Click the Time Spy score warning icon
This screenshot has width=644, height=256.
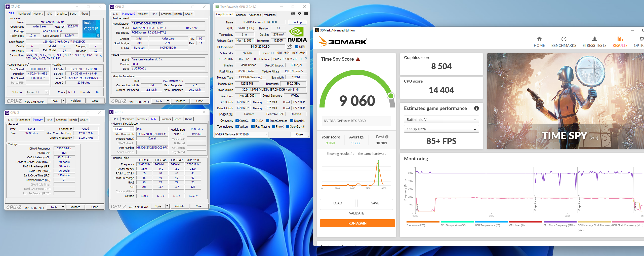[x=358, y=59]
